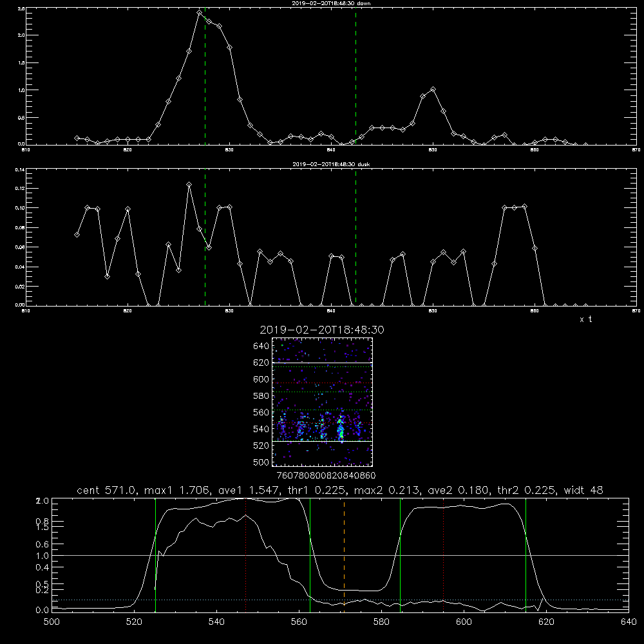Click the 540 label on heatmap vertical axis
The width and height of the screenshot is (644, 644).
coord(261,429)
